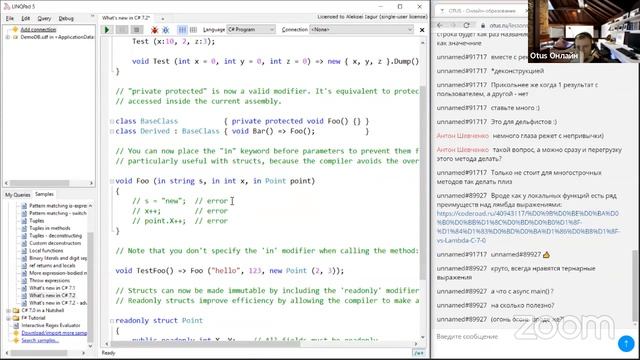Image resolution: width=640 pixels, height=360 pixels.
Task: Collapse the class BaseClass code region
Action: [x=112, y=122]
